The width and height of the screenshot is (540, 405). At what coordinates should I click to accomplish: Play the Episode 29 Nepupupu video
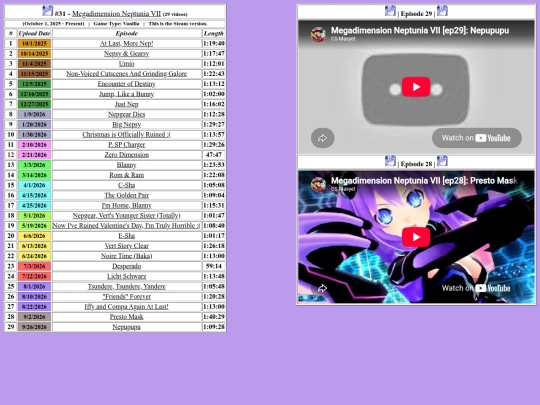tap(416, 87)
